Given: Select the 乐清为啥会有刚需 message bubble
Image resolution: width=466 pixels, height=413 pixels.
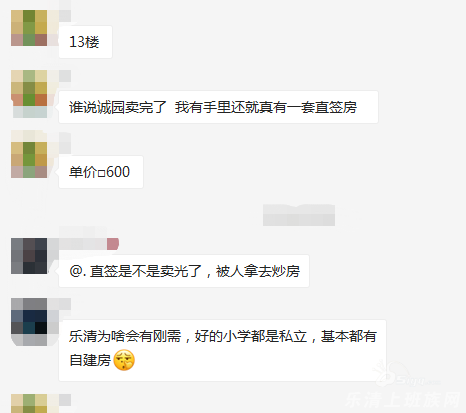Looking at the screenshot, I should (222, 350).
